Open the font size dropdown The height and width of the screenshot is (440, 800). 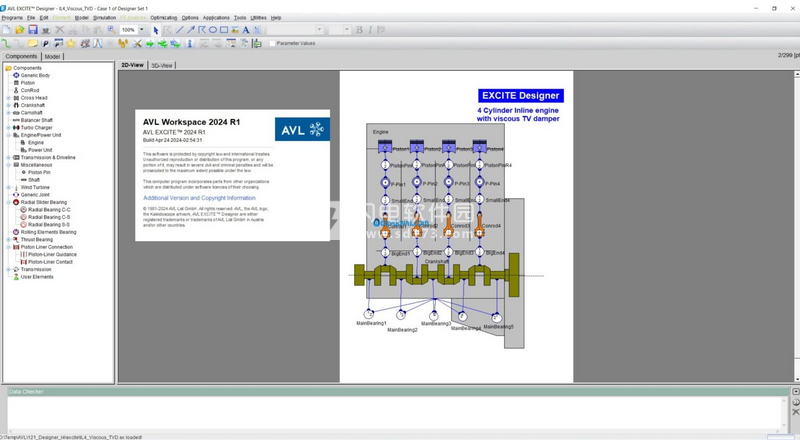[347, 30]
